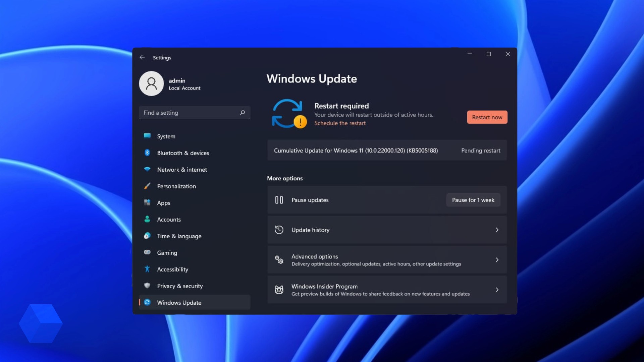Click Schedule the restart link

tap(340, 123)
